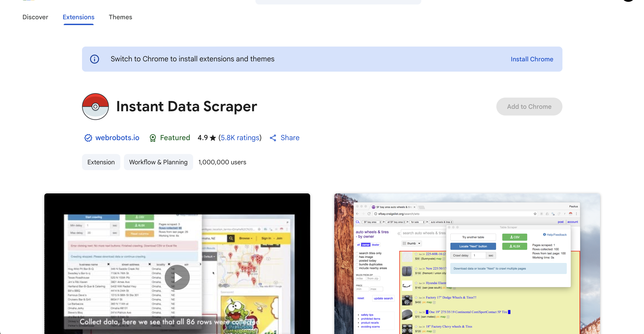Click the Add to Chrome button

tap(529, 106)
